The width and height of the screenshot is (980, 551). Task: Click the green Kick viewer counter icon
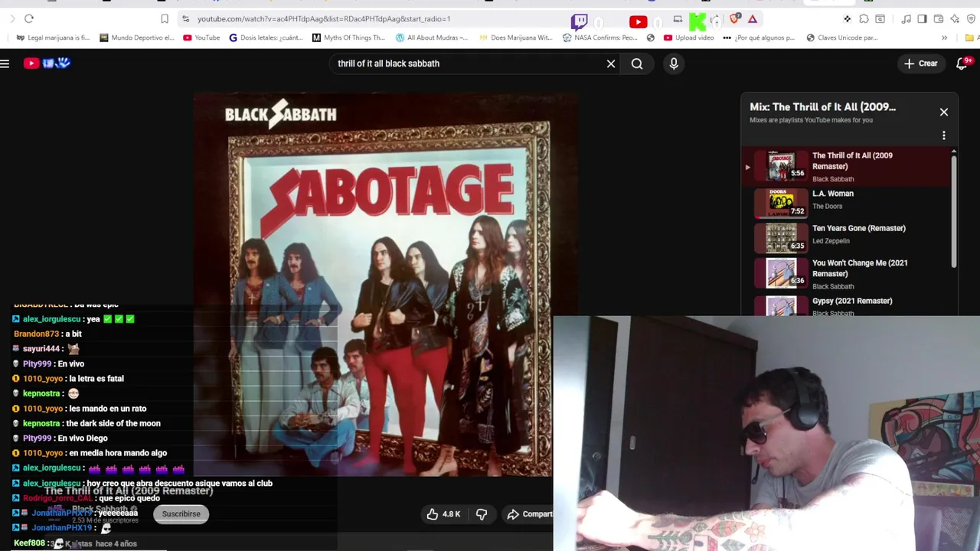coord(697,21)
